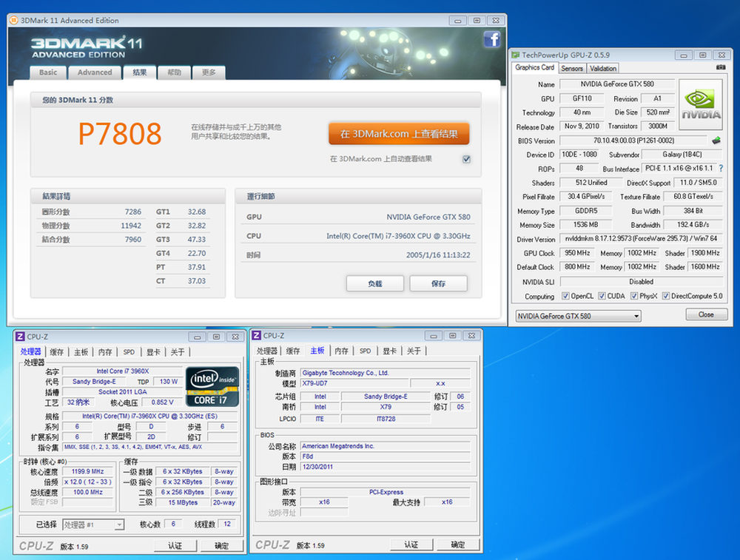The height and width of the screenshot is (560, 740).
Task: Open 内存 tab in the processor CPU-Z window
Action: coord(105,352)
